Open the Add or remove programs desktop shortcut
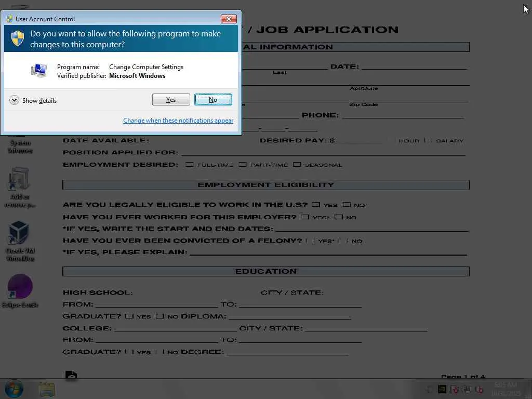 [20, 187]
